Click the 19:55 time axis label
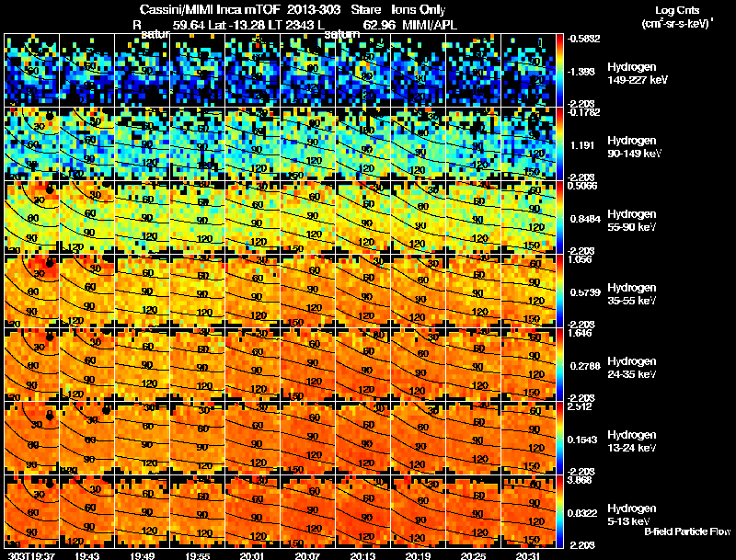Image resolution: width=736 pixels, height=560 pixels. [198, 555]
